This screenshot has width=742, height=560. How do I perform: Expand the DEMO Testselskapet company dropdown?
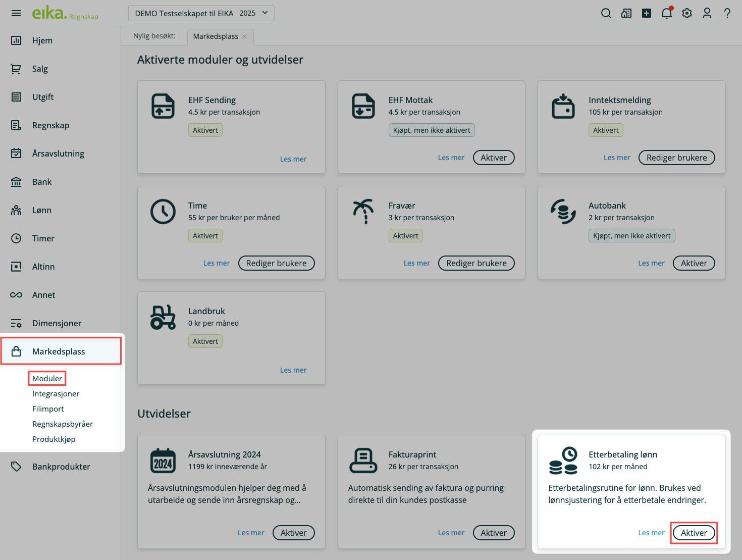(201, 13)
